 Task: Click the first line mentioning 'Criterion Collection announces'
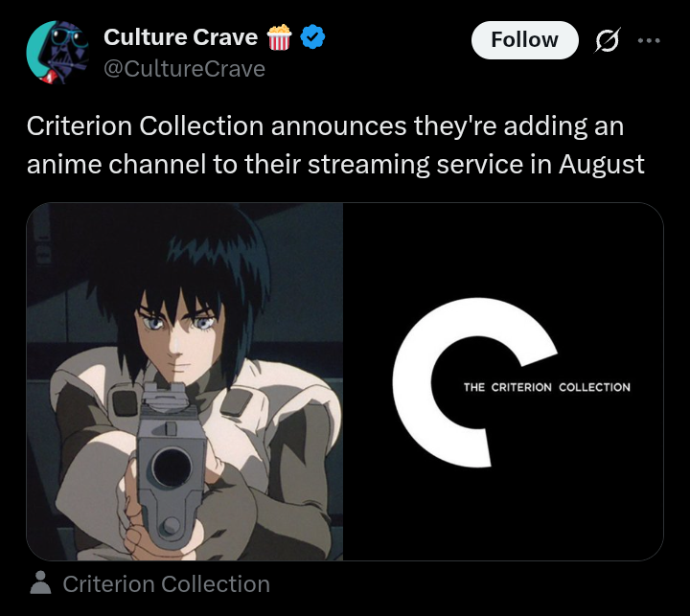click(325, 125)
